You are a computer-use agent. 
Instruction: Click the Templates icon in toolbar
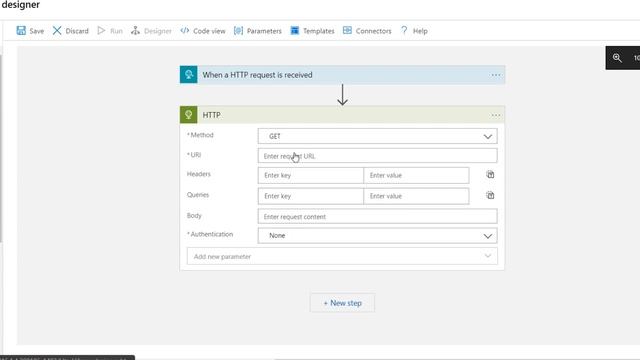(x=295, y=31)
